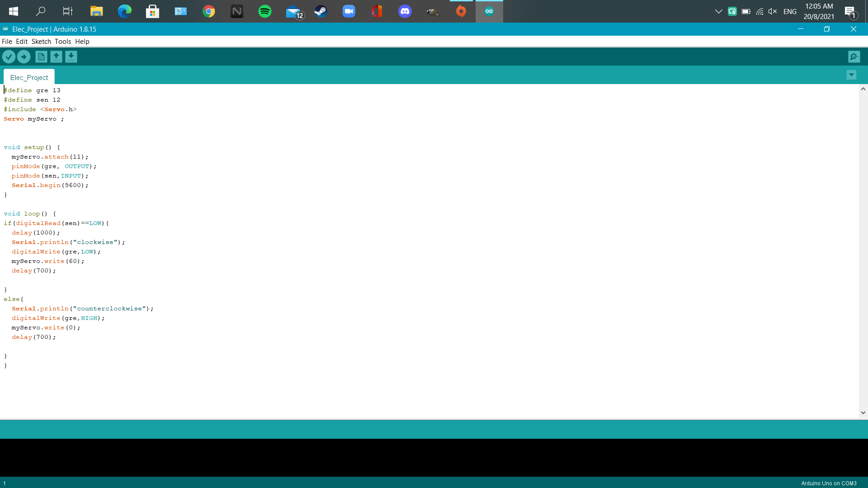Viewport: 868px width, 488px height.
Task: Open the Sketch menu
Action: point(41,42)
